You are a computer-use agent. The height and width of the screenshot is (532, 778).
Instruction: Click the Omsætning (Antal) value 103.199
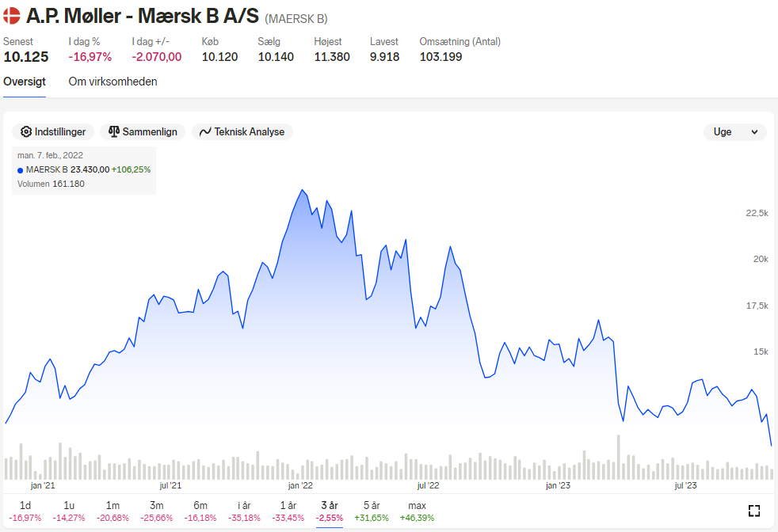440,57
